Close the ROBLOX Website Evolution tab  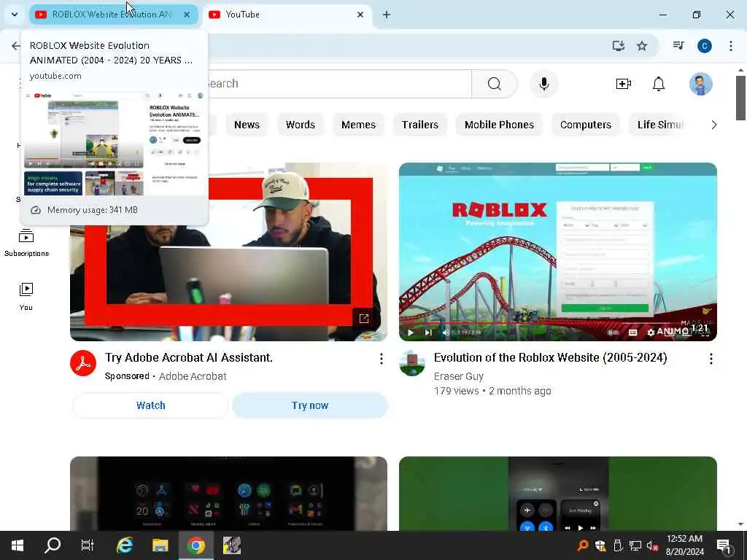(187, 15)
